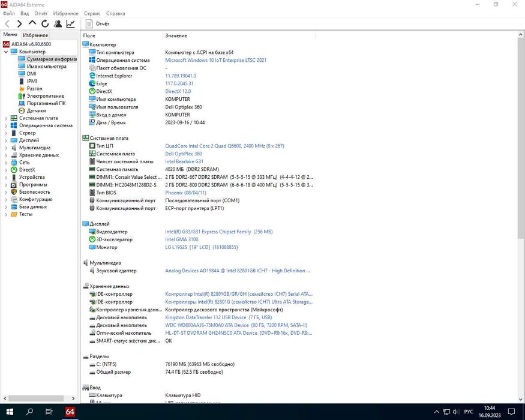Click the Forward navigation arrow
The image size is (525, 420).
[19, 24]
